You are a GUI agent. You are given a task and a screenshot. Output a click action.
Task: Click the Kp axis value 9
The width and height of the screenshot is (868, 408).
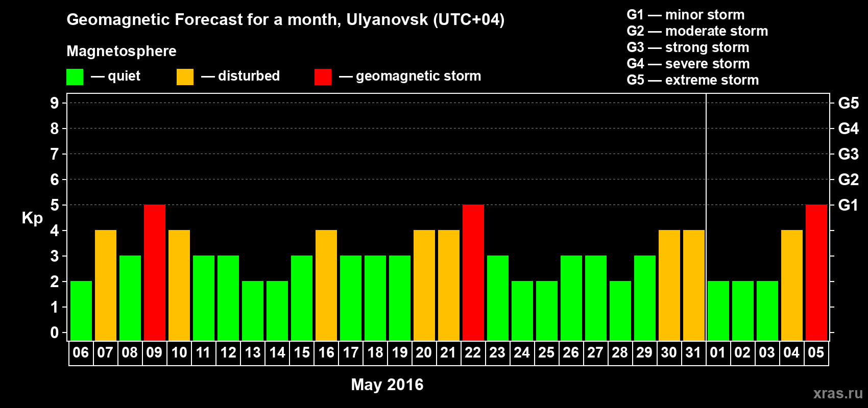[55, 104]
